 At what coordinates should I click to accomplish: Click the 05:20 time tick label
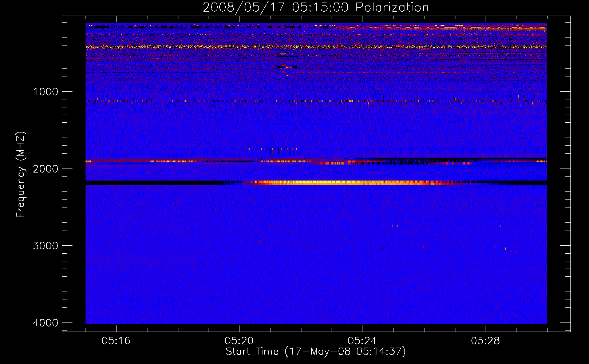pyautogui.click(x=239, y=341)
